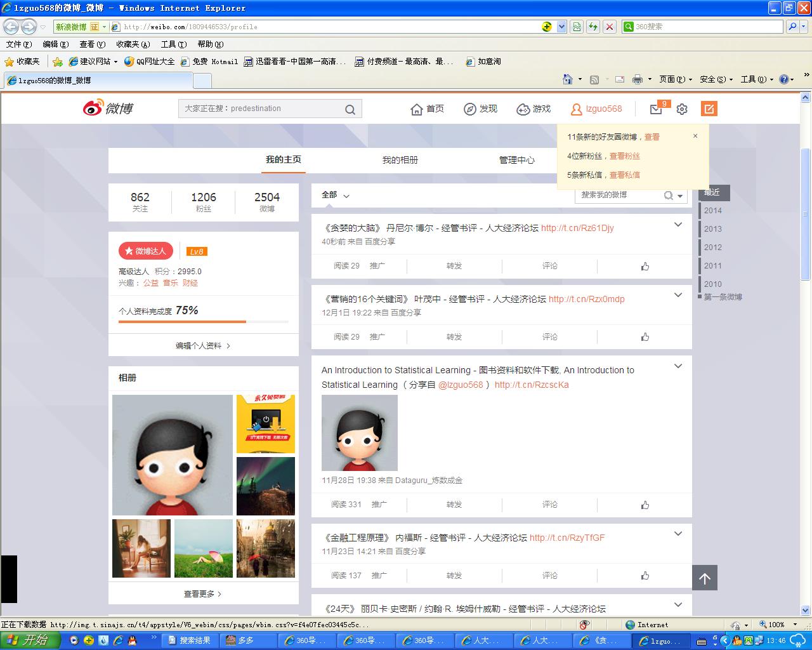Open the aurora night photo thumbnail
The height and width of the screenshot is (650, 812).
[266, 486]
